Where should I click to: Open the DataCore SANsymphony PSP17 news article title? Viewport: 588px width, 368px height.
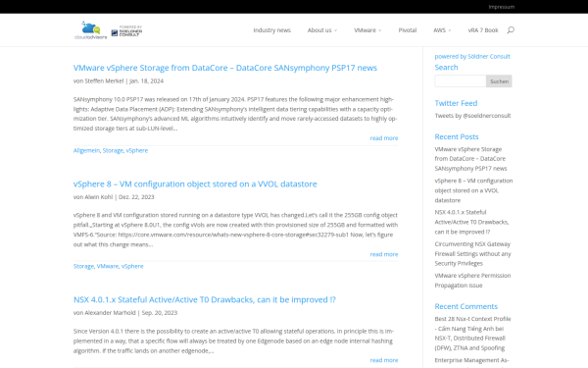point(225,68)
